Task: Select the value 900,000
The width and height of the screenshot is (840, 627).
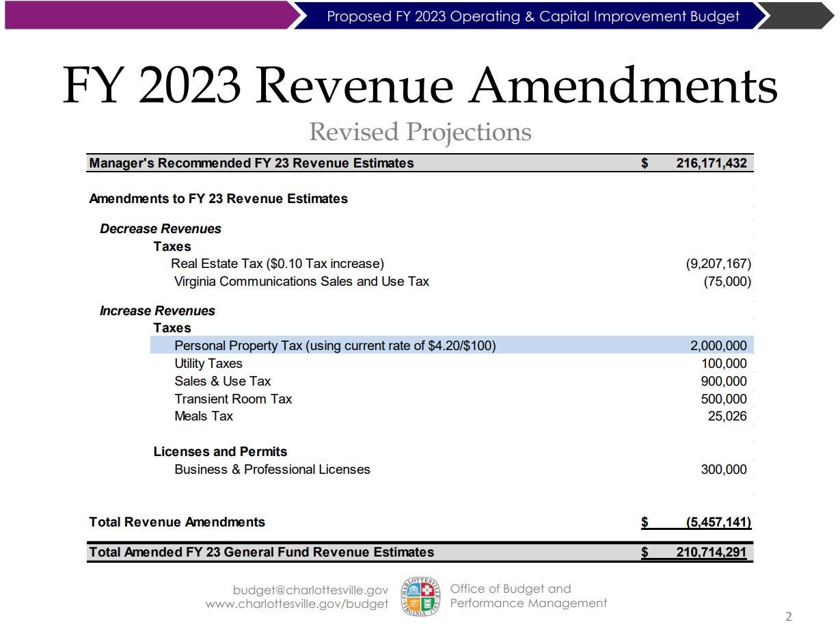Action: [724, 382]
